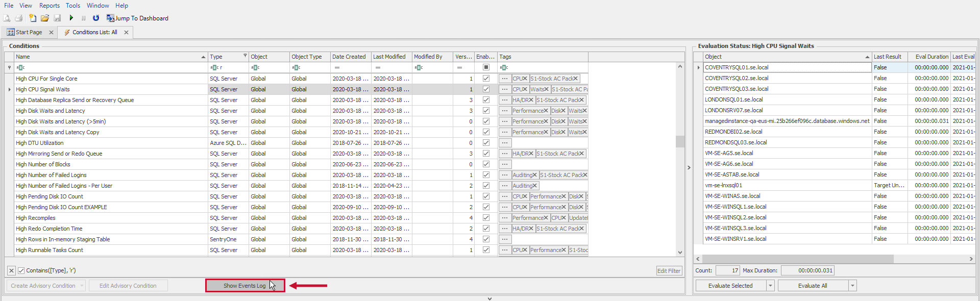Image resolution: width=980 pixels, height=301 pixels.
Task: Click the Edit Advisory Condition button
Action: click(x=128, y=286)
